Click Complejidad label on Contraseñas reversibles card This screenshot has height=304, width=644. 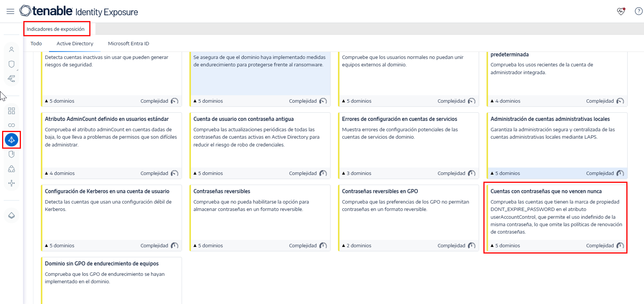click(x=303, y=245)
